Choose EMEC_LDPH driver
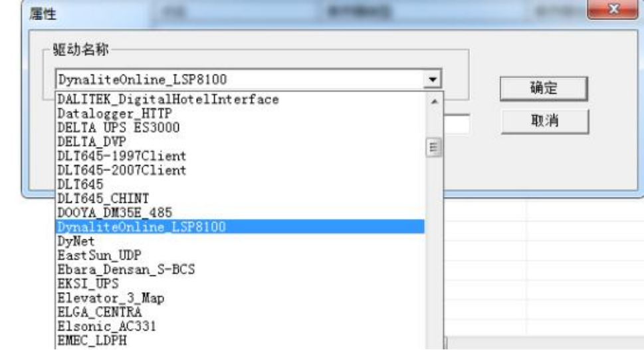 pos(241,340)
